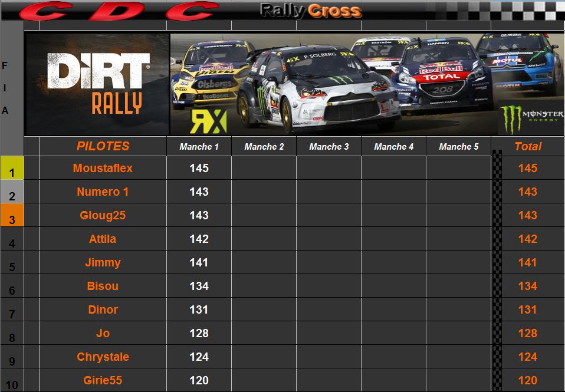The image size is (565, 392).
Task: Click Moustaflex's Total value 145
Action: point(527,168)
